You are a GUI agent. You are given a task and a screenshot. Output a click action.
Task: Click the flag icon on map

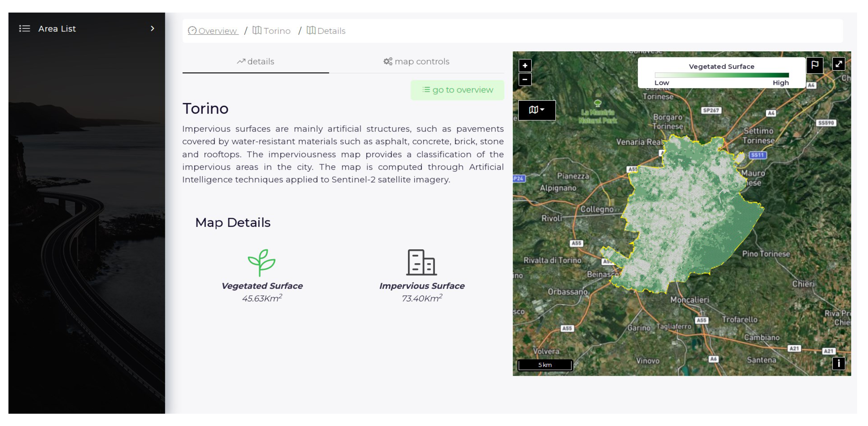pos(815,65)
